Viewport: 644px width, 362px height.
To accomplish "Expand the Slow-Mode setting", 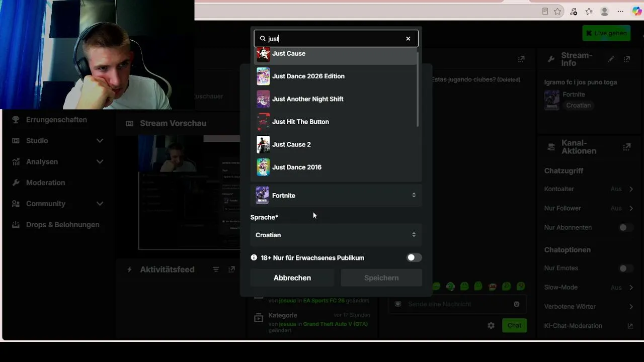I will point(631,288).
